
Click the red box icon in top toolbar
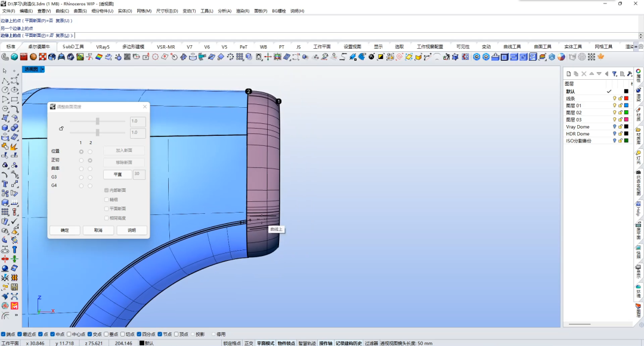24,57
